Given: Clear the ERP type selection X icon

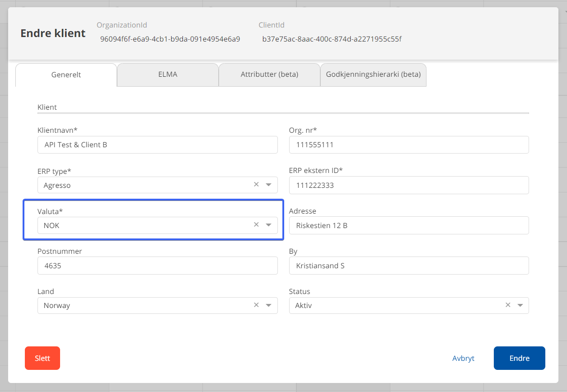Looking at the screenshot, I should pyautogui.click(x=256, y=184).
